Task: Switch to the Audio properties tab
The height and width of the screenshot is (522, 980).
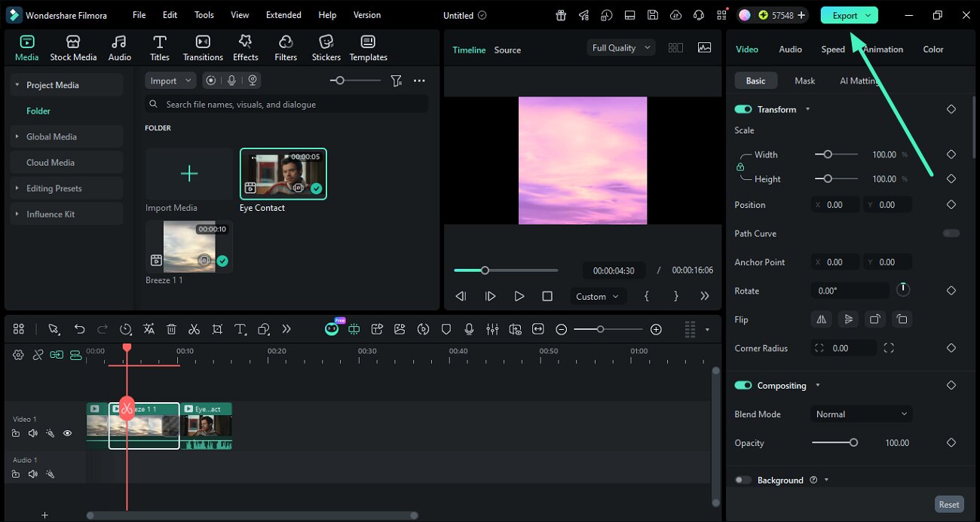Action: tap(790, 49)
